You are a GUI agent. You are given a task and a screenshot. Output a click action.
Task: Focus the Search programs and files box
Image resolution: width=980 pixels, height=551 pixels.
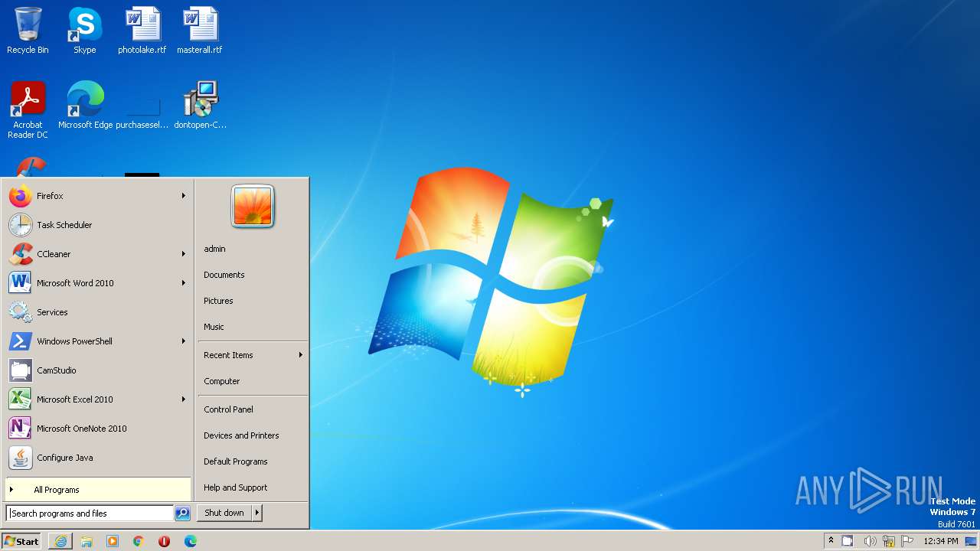click(90, 514)
